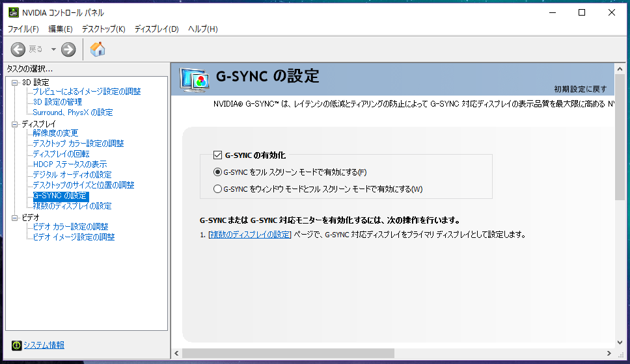Image resolution: width=630 pixels, height=364 pixels.
Task: Open the ファイル(F) menu
Action: coord(23,29)
